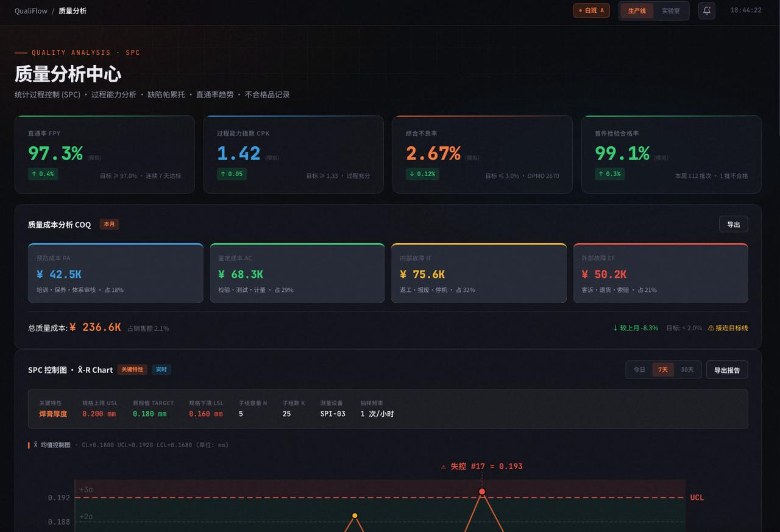This screenshot has height=532, width=780.
Task: Export the COQ cost analysis
Action: point(734,224)
